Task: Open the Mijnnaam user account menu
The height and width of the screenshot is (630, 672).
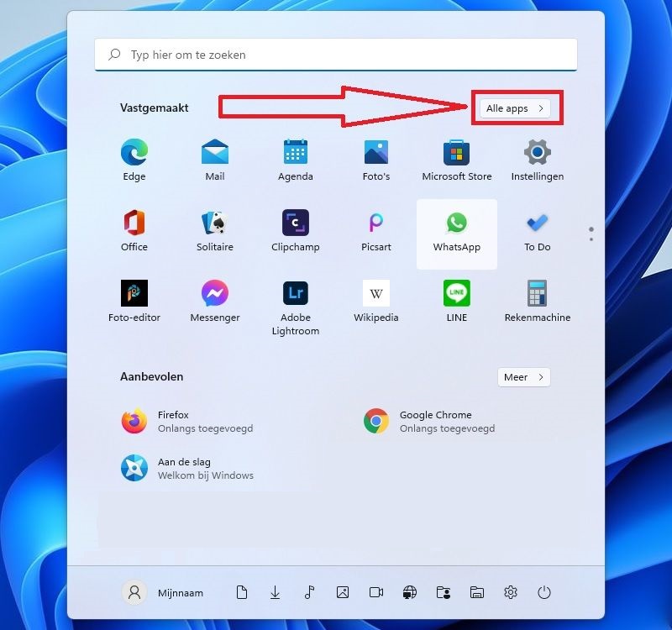Action: 163,593
